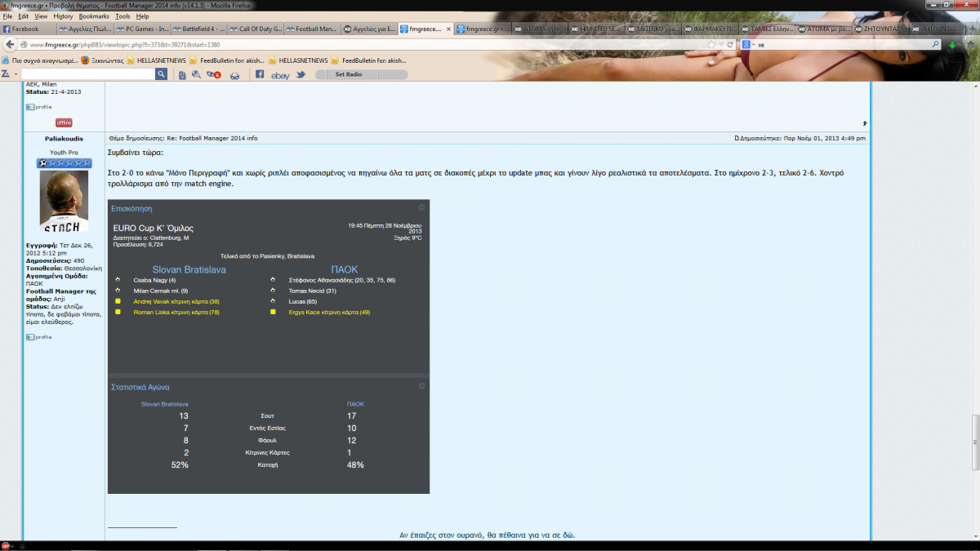Screen dimensions: 980x551
Task: Click scorer 'Csaba Nagy (4)'
Action: pyautogui.click(x=154, y=280)
